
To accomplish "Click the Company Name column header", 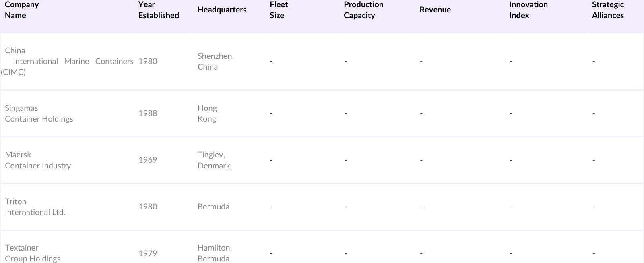I will [22, 10].
